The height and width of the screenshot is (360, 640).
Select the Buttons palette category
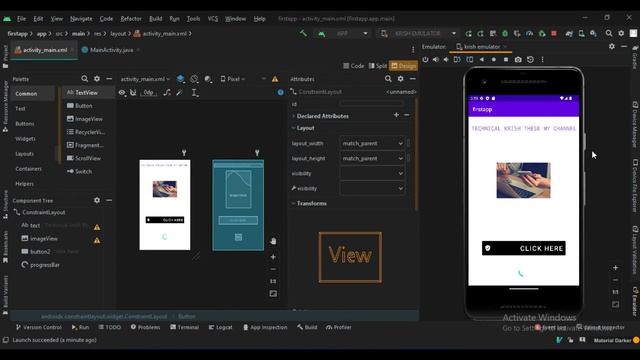(24, 124)
